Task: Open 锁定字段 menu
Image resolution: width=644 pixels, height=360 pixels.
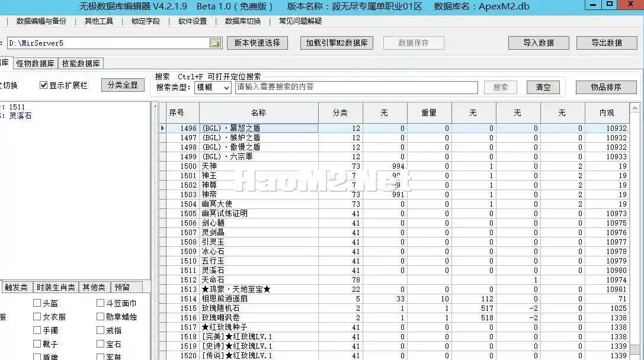Action: [146, 21]
